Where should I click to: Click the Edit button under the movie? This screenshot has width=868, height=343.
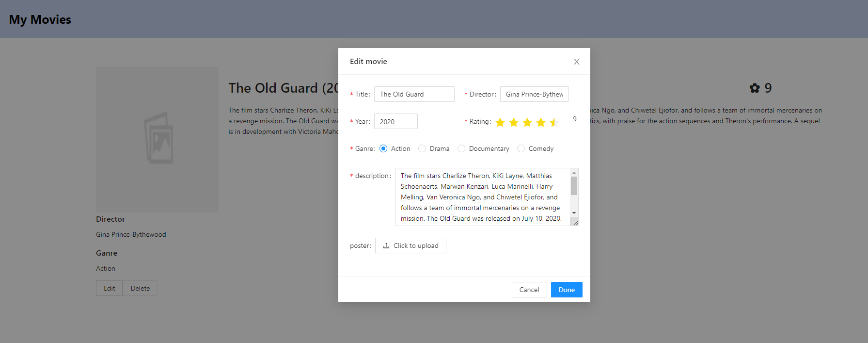110,288
